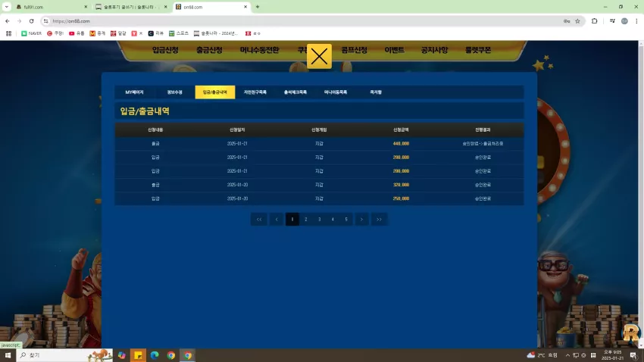Switch to MY페이지 tab
Image resolution: width=644 pixels, height=362 pixels.
(x=134, y=92)
